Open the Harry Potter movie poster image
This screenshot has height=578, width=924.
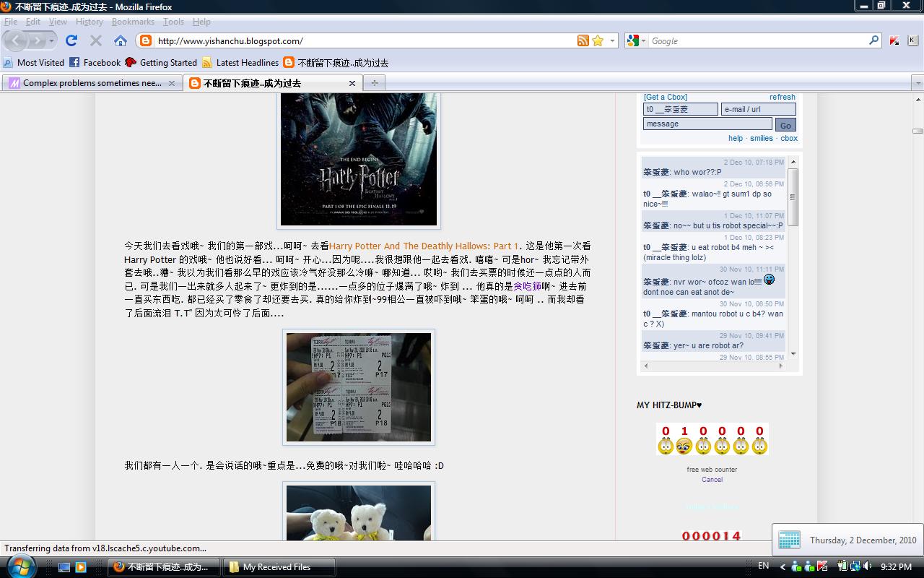(x=359, y=159)
